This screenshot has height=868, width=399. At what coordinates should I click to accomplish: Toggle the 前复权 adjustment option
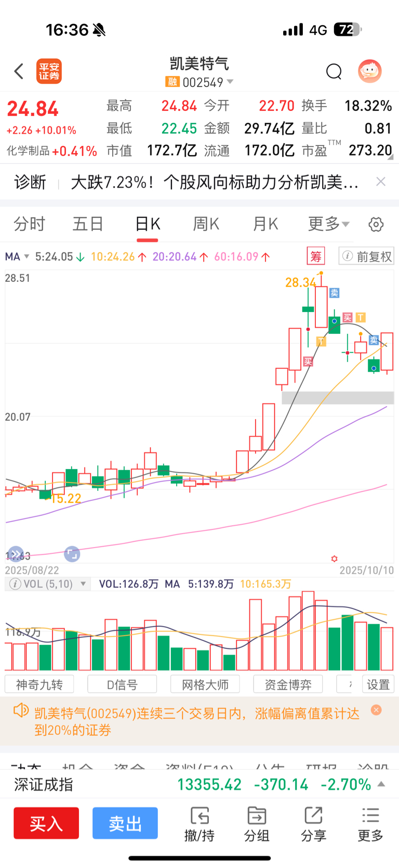point(367,256)
